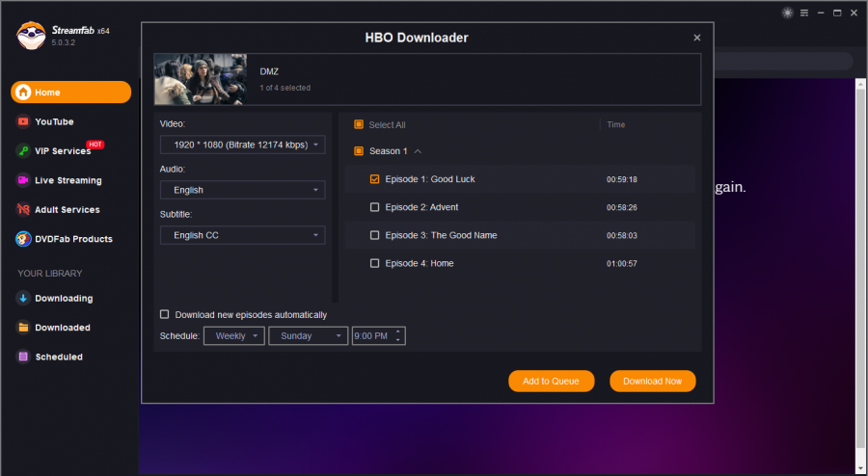The height and width of the screenshot is (476, 868).
Task: Click the Download Now button
Action: (x=653, y=381)
